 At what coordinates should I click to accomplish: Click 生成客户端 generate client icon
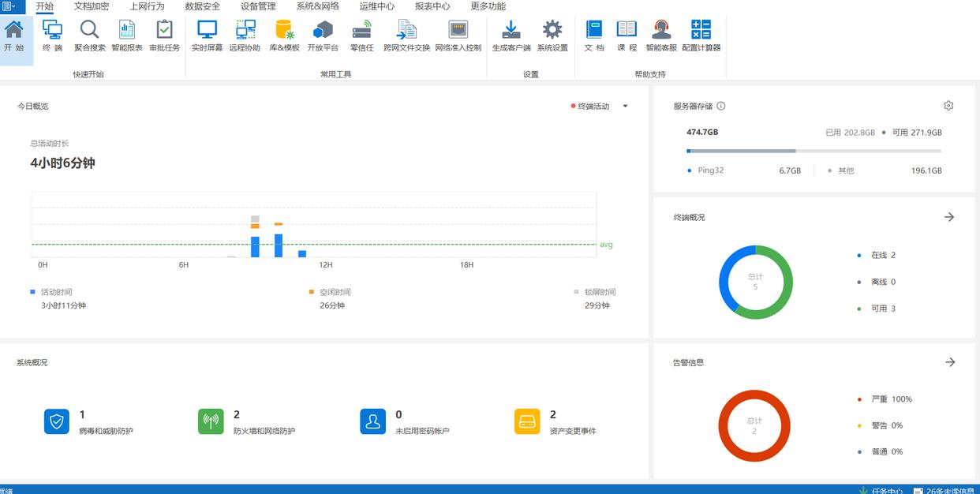click(x=511, y=36)
